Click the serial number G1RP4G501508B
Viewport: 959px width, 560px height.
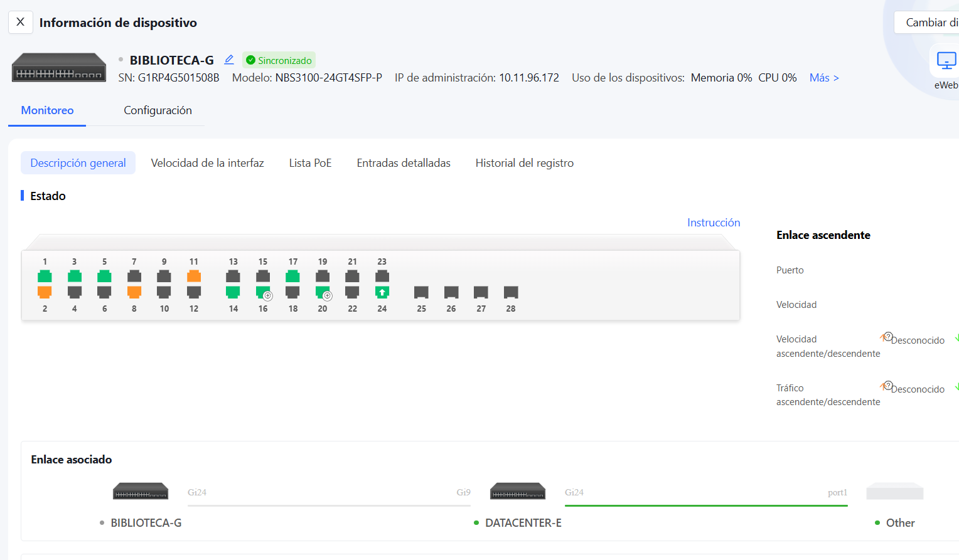179,78
